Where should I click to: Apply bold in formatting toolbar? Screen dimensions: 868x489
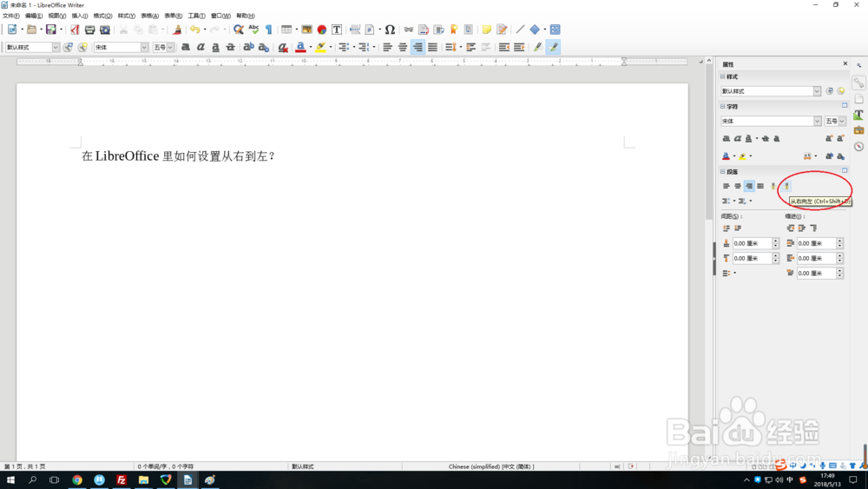pyautogui.click(x=186, y=47)
